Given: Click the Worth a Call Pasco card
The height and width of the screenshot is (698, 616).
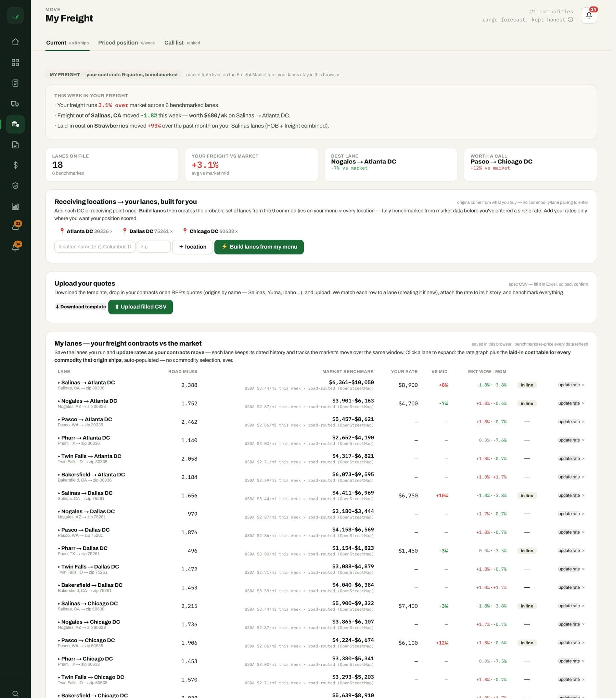Looking at the screenshot, I should coord(530,165).
